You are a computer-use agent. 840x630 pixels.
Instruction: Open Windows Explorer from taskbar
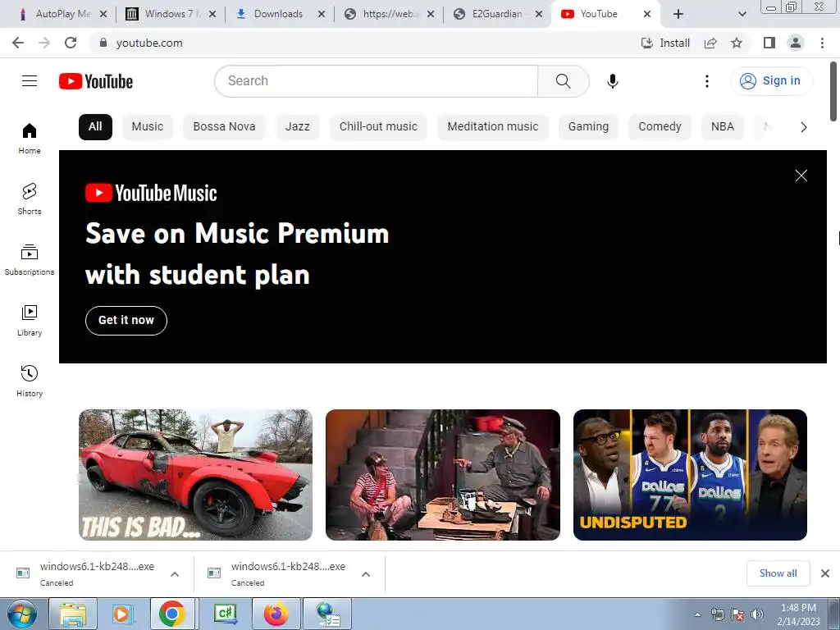point(73,614)
